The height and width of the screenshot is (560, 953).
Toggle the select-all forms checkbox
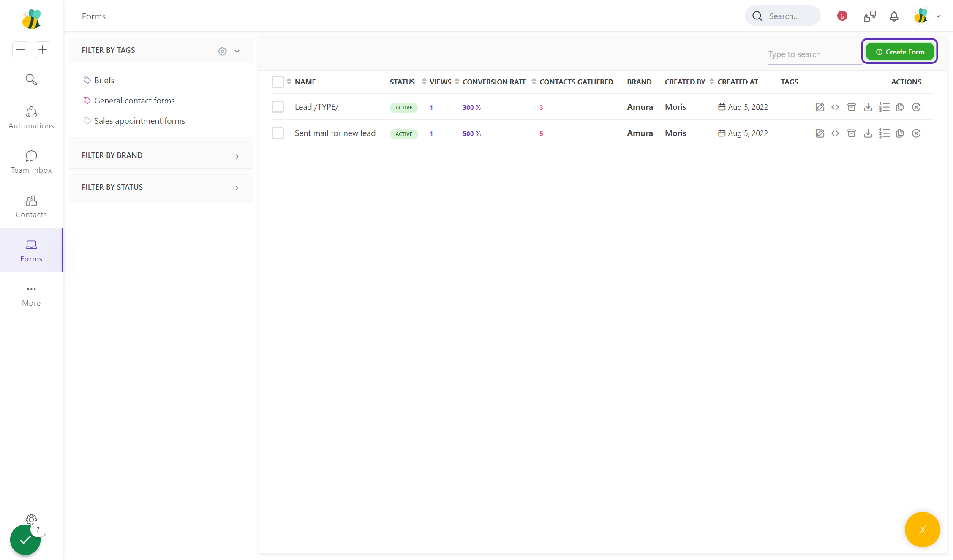[x=278, y=82]
